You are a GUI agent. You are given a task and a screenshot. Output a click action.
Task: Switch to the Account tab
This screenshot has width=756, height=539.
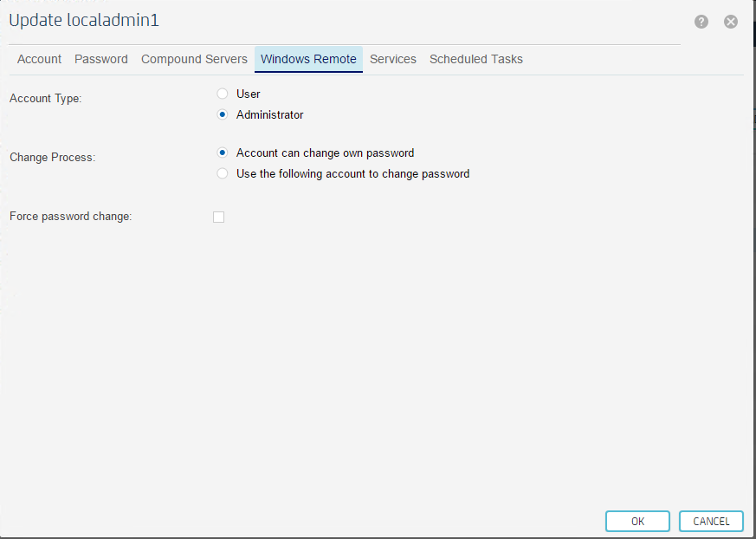pyautogui.click(x=40, y=59)
